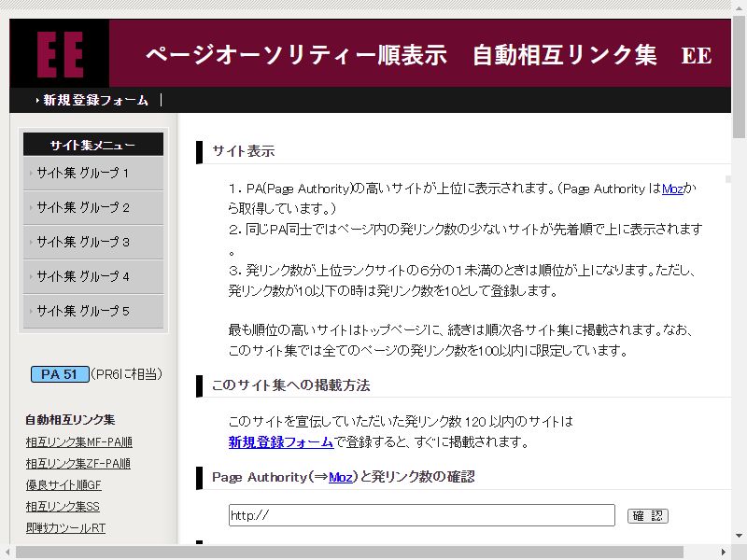Click the 確認 button
This screenshot has height=560, width=747.
pyautogui.click(x=648, y=516)
